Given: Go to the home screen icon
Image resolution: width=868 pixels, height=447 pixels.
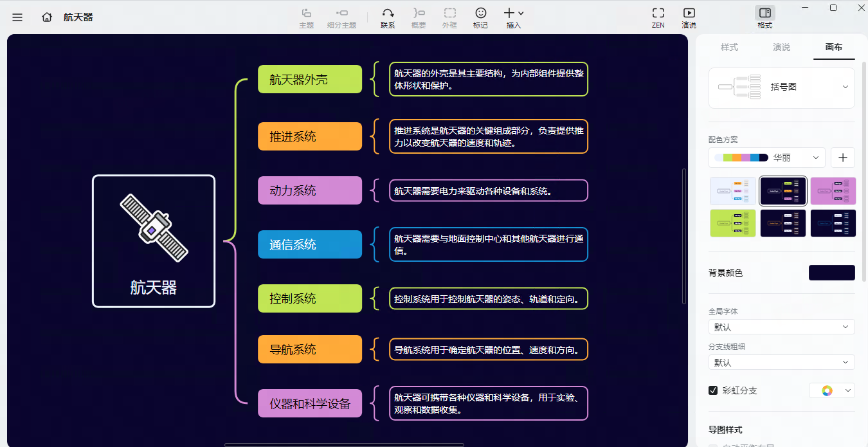Looking at the screenshot, I should pyautogui.click(x=47, y=17).
